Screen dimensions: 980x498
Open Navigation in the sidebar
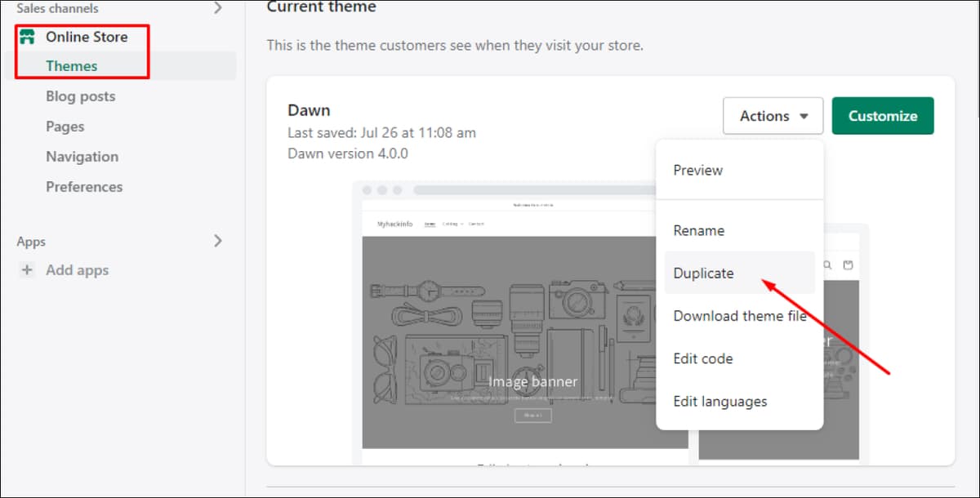point(82,157)
